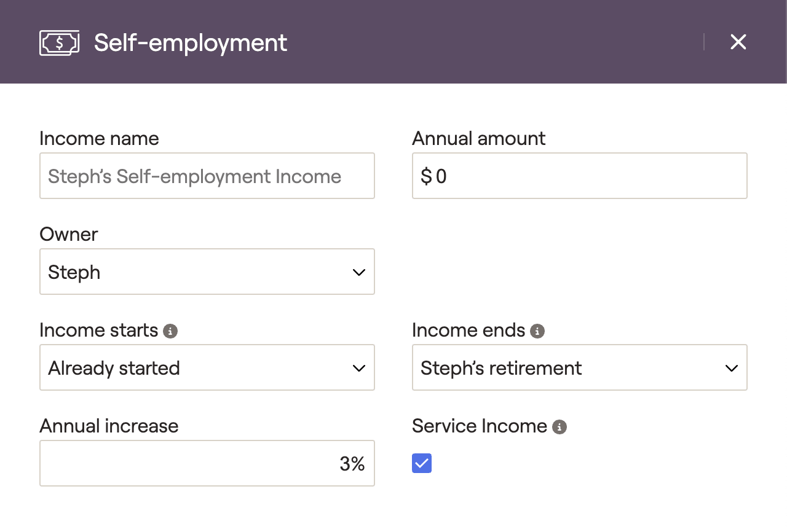Click the Income ends label text

coord(469,330)
